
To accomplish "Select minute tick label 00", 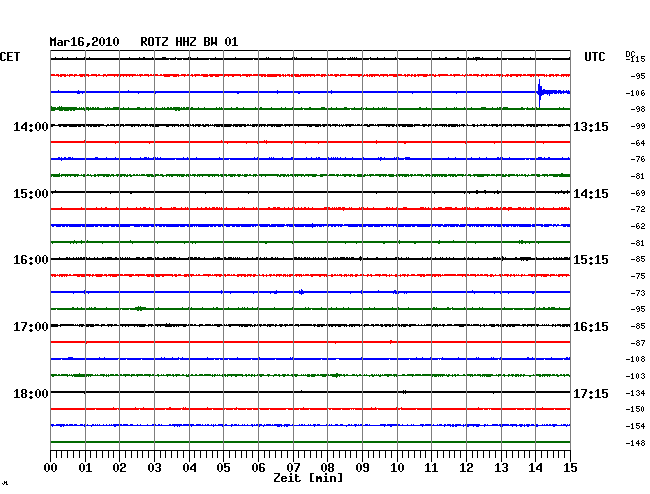I will [x=51, y=468].
